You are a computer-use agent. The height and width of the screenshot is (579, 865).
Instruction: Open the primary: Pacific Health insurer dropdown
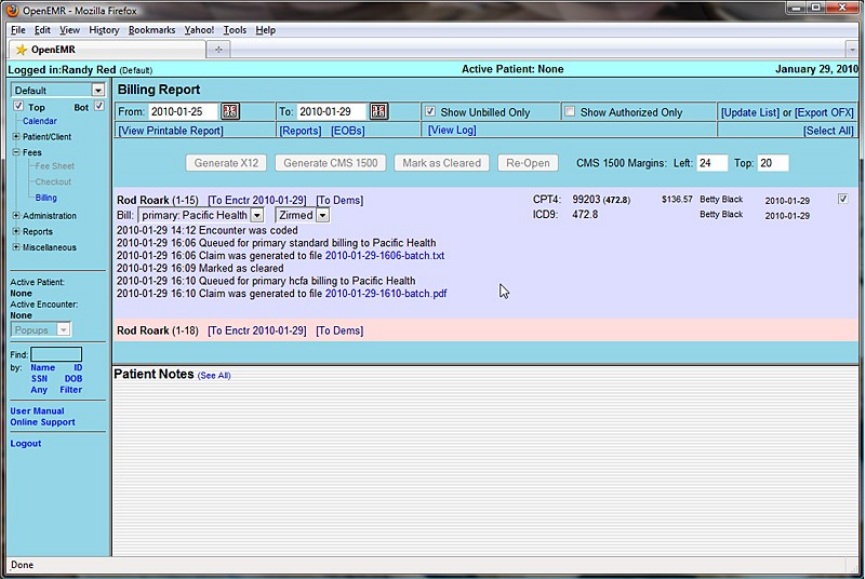click(x=201, y=215)
